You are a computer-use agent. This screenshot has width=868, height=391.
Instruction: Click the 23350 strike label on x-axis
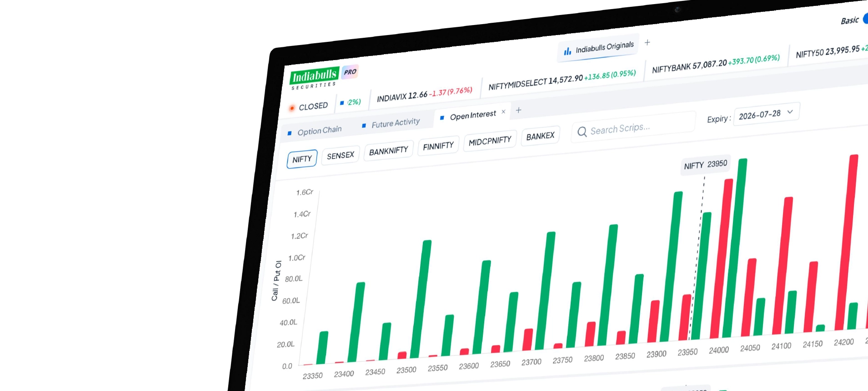313,376
